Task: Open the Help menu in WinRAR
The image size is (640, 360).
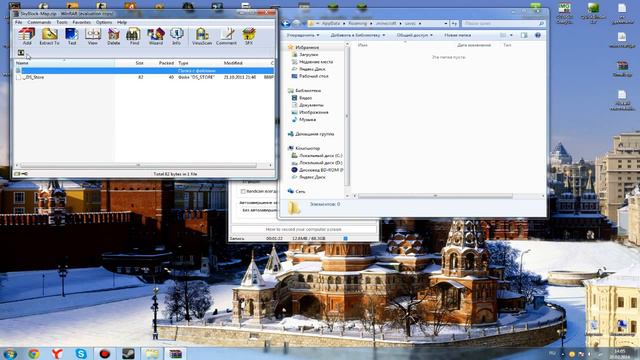Action: (122, 22)
